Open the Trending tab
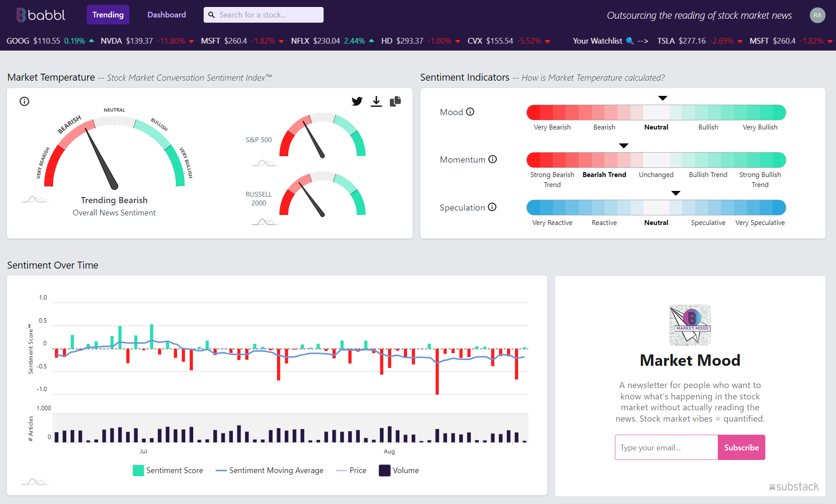 [x=108, y=15]
